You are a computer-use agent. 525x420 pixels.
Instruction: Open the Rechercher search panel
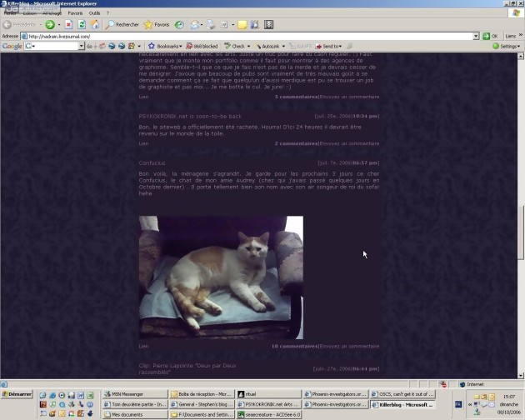click(122, 24)
